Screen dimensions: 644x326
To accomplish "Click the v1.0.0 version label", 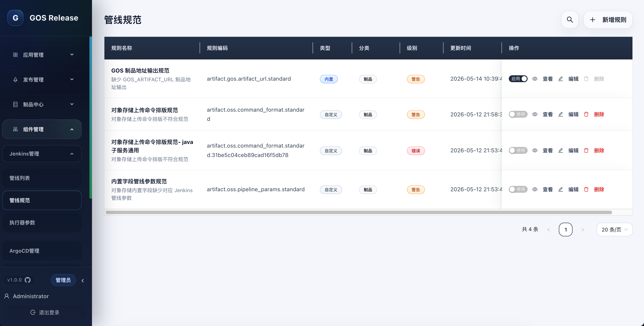I will click(15, 280).
